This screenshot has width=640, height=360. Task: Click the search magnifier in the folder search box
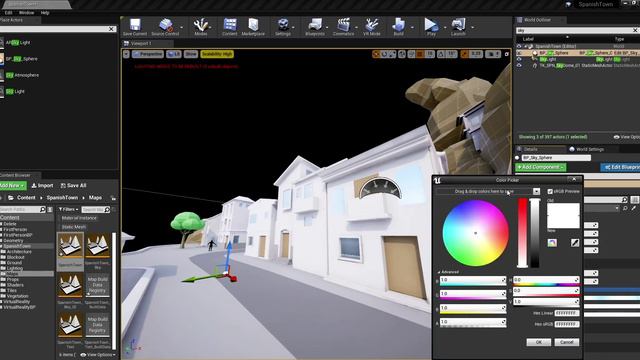[x=42, y=209]
